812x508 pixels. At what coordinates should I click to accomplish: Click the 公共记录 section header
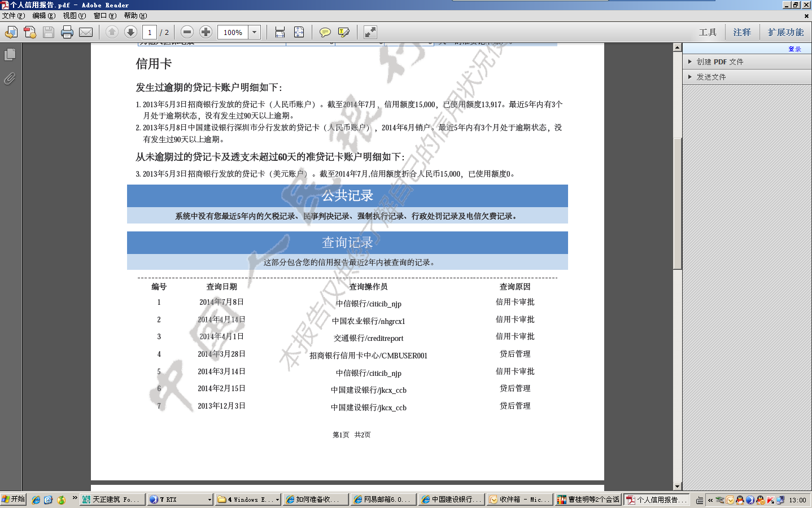(x=347, y=196)
